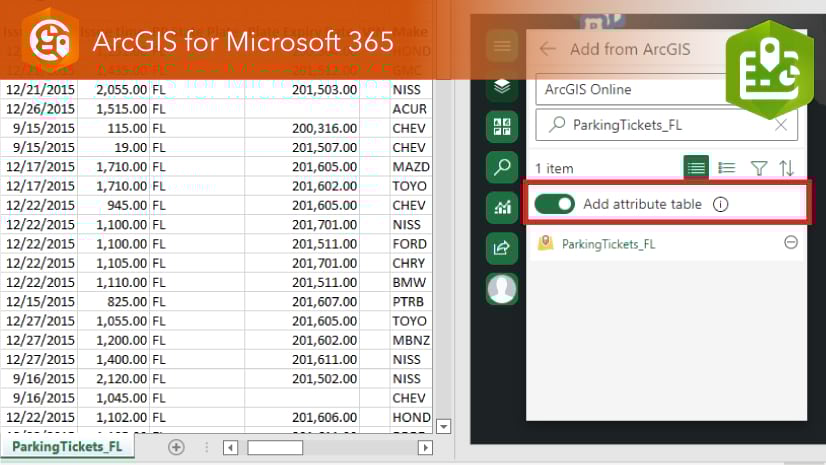This screenshot has width=826, height=465.
Task: Select cell with value 2,055.00
Action: 114,90
